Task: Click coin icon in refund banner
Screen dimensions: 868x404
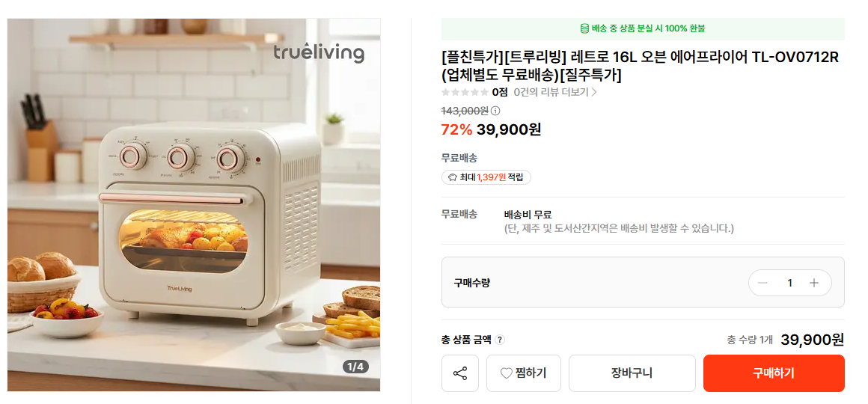Action: (584, 28)
